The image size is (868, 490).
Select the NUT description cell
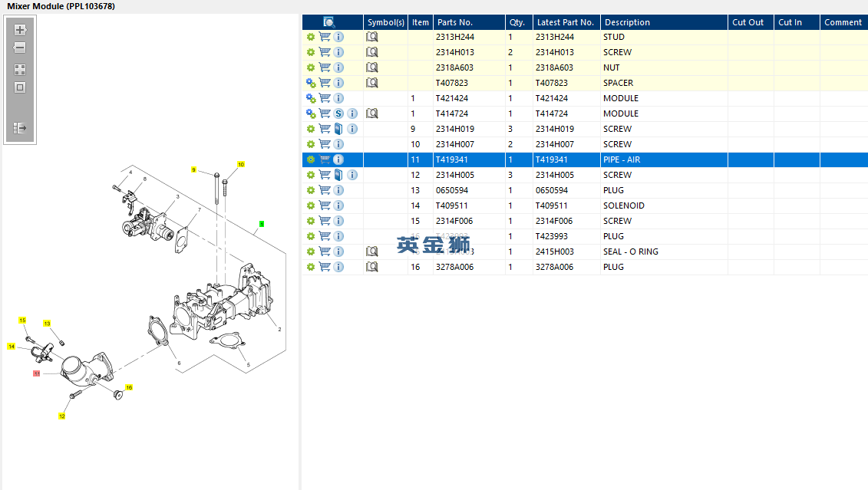[x=664, y=67]
